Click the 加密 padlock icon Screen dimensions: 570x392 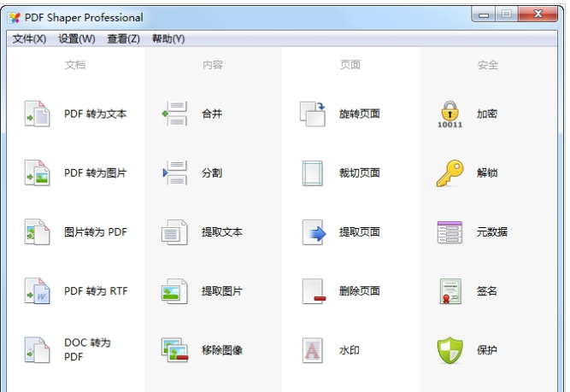click(450, 114)
